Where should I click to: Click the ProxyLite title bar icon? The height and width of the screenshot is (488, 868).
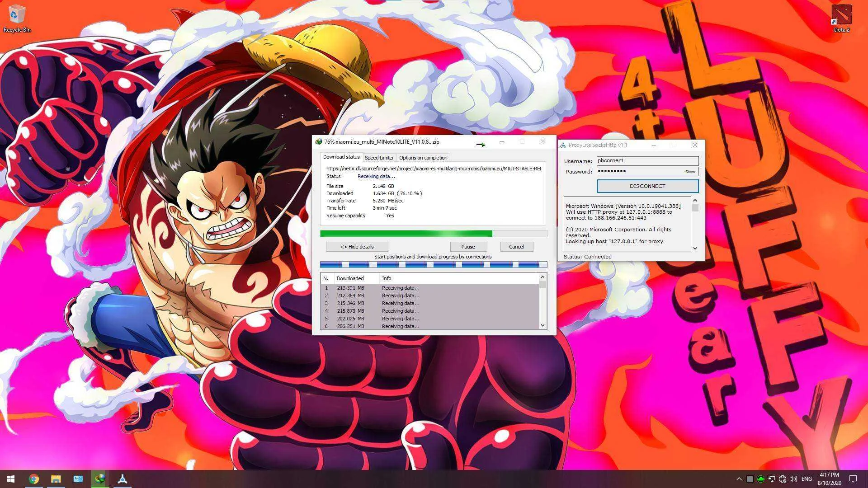tap(563, 145)
